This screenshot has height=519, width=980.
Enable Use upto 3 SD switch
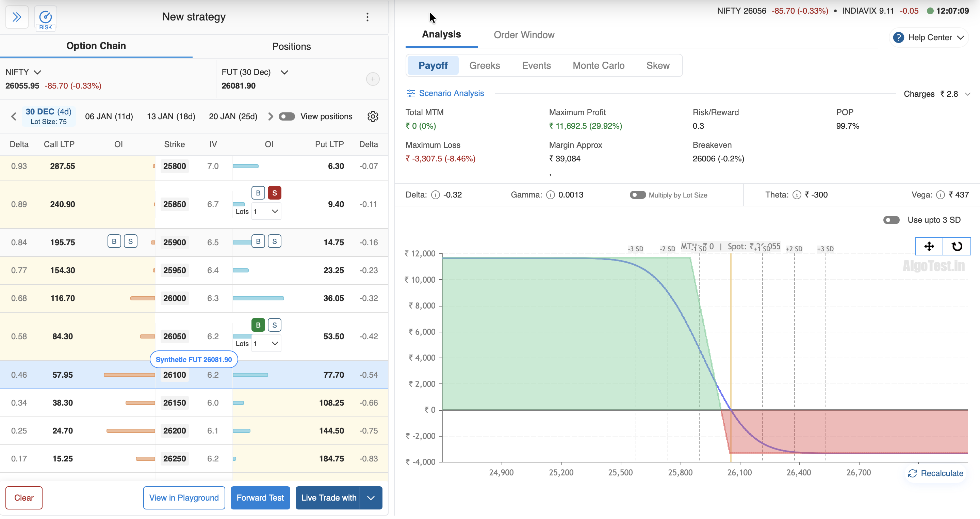891,220
